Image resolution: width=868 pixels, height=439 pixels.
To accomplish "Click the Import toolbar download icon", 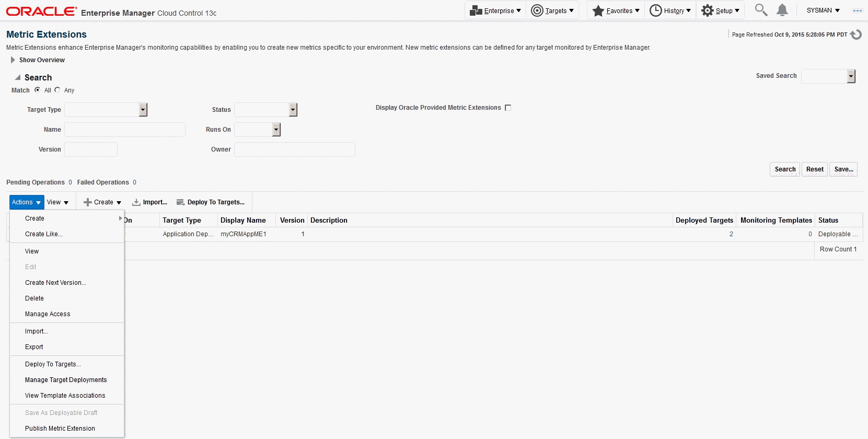I will 136,202.
